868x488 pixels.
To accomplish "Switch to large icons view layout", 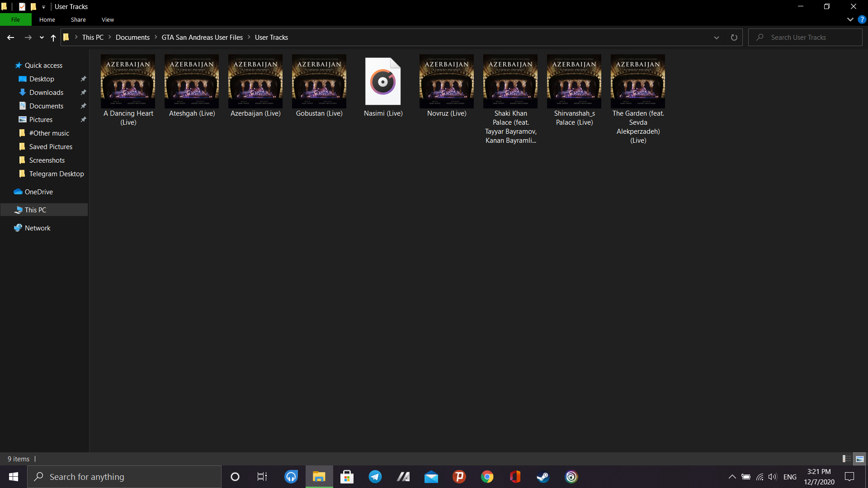I will click(x=859, y=459).
